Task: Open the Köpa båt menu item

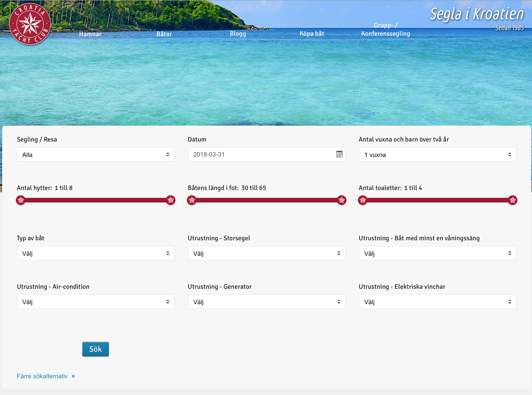Action: (312, 34)
